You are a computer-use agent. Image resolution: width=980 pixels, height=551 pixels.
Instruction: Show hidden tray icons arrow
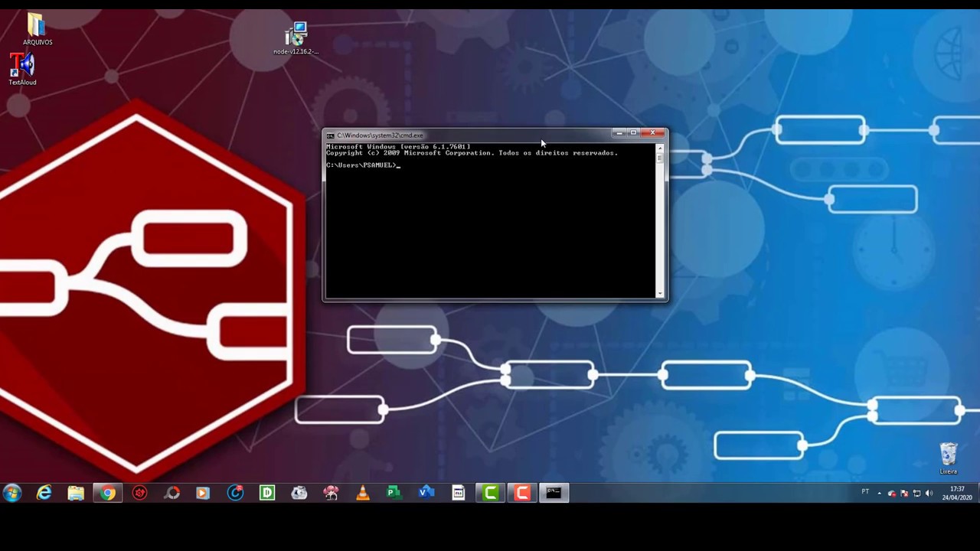879,494
